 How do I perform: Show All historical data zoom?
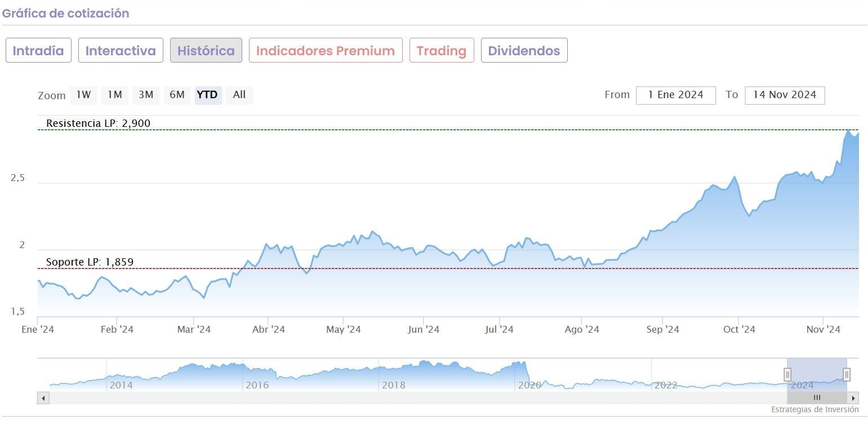point(239,95)
